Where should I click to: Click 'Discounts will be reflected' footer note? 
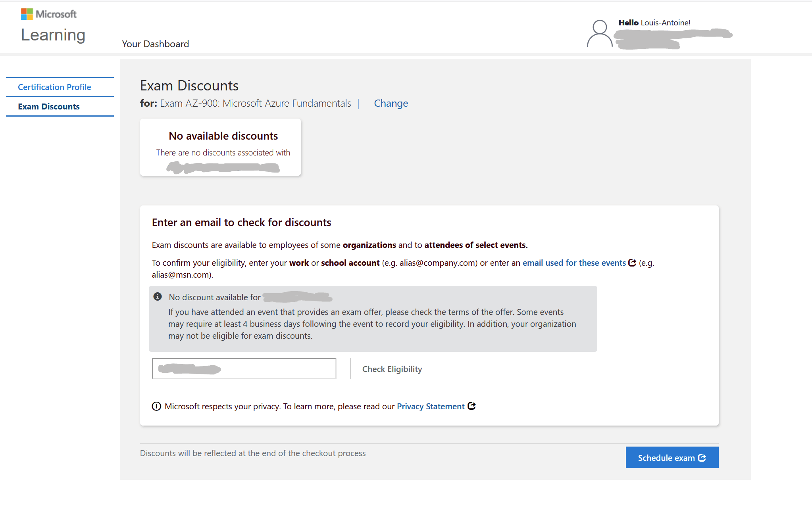[253, 453]
